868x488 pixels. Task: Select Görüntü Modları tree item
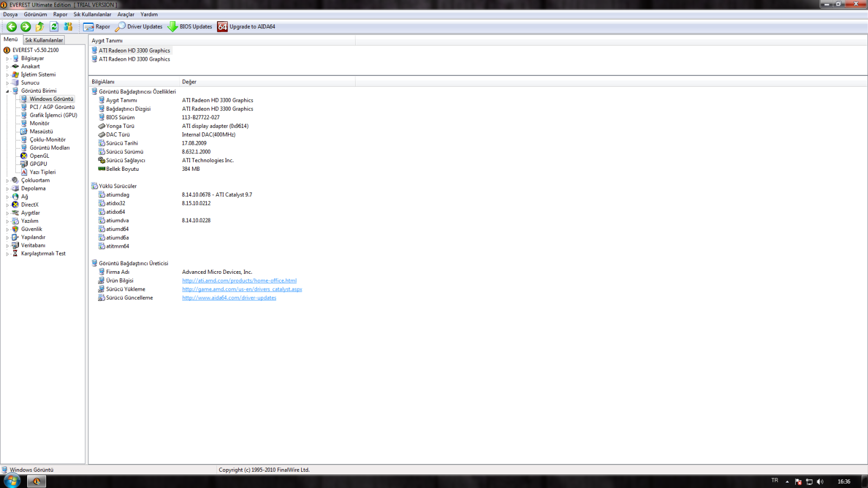click(x=49, y=147)
